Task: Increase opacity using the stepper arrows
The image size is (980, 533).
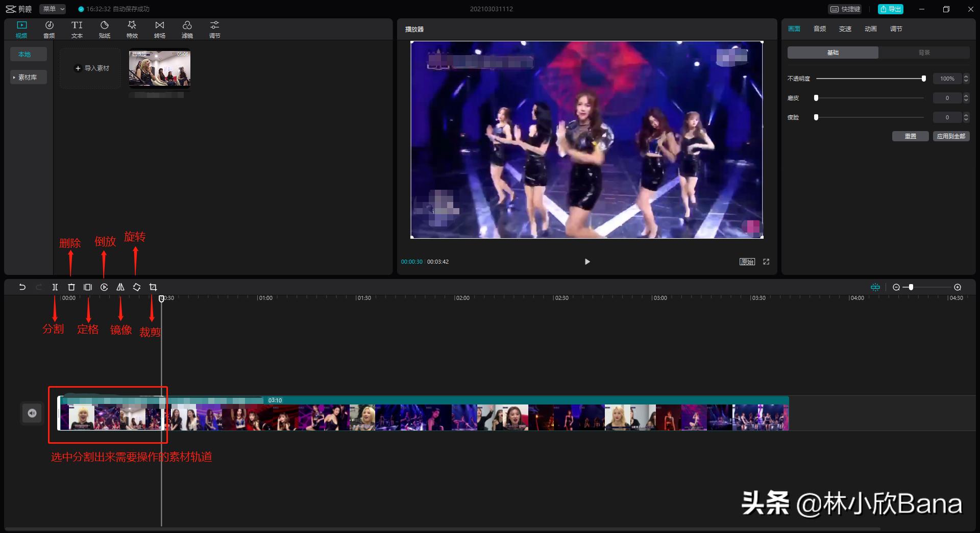Action: point(966,76)
